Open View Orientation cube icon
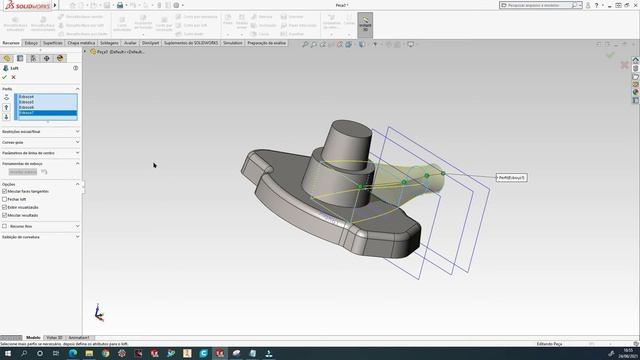 point(349,44)
